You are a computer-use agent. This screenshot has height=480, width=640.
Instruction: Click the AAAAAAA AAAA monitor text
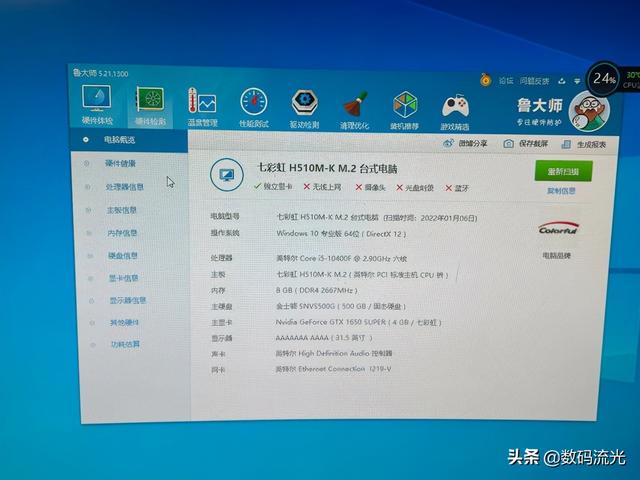coord(324,338)
